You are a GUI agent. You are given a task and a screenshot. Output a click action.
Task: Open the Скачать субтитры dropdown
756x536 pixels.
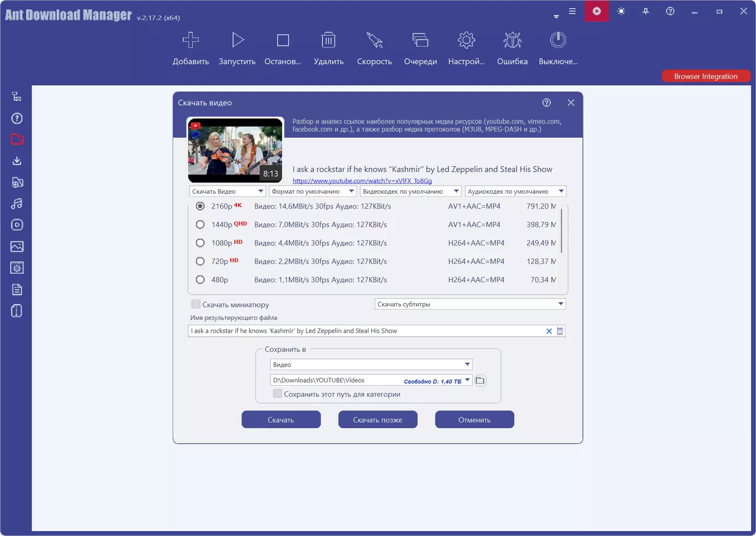pos(470,304)
